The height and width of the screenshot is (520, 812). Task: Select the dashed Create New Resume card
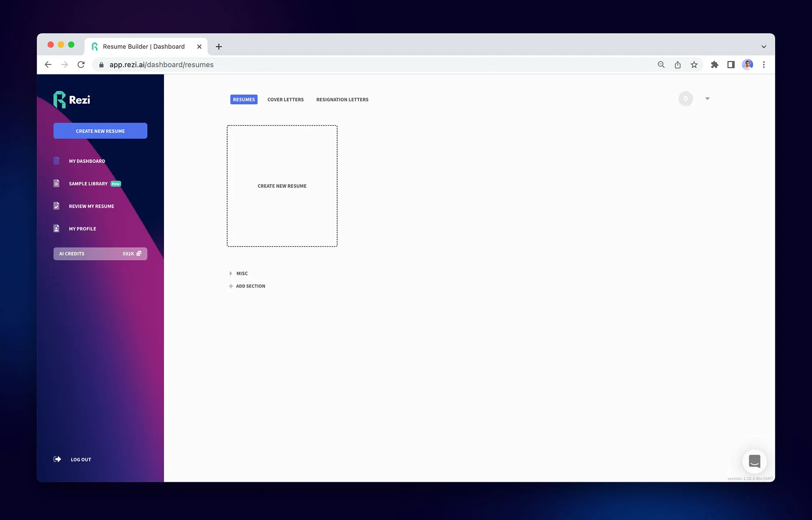point(282,186)
